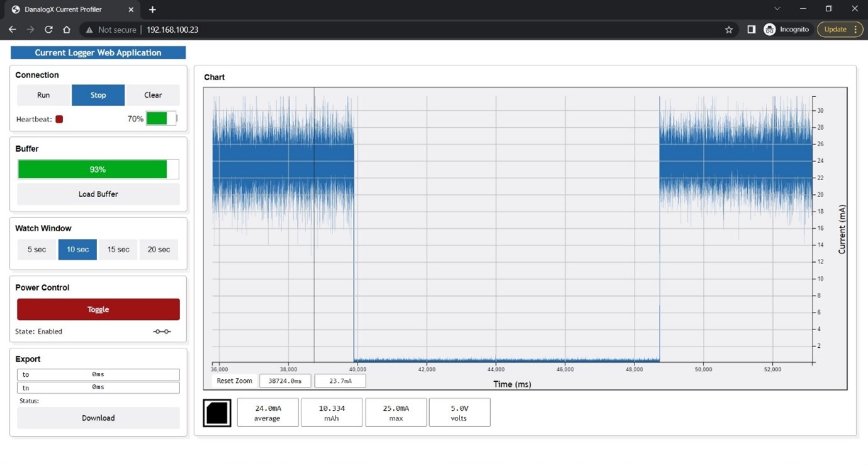Click the black square legend icon
Image resolution: width=868 pixels, height=465 pixels.
[x=217, y=413]
